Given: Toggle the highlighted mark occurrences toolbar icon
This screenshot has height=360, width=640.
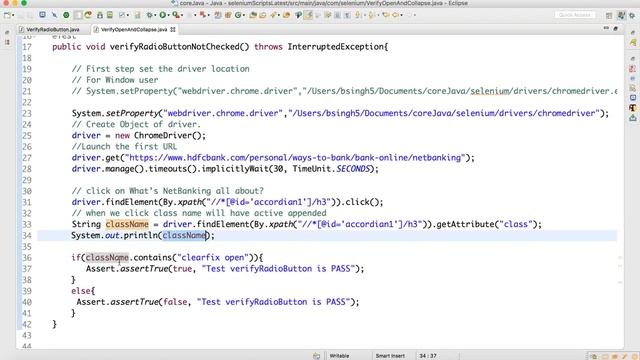Looking at the screenshot, I should tap(308, 15).
